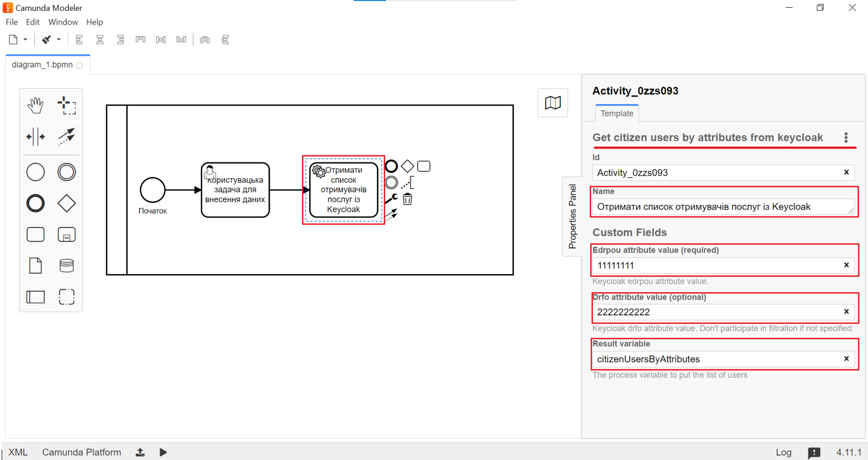Select the Template tab
The width and height of the screenshot is (868, 460).
point(617,113)
